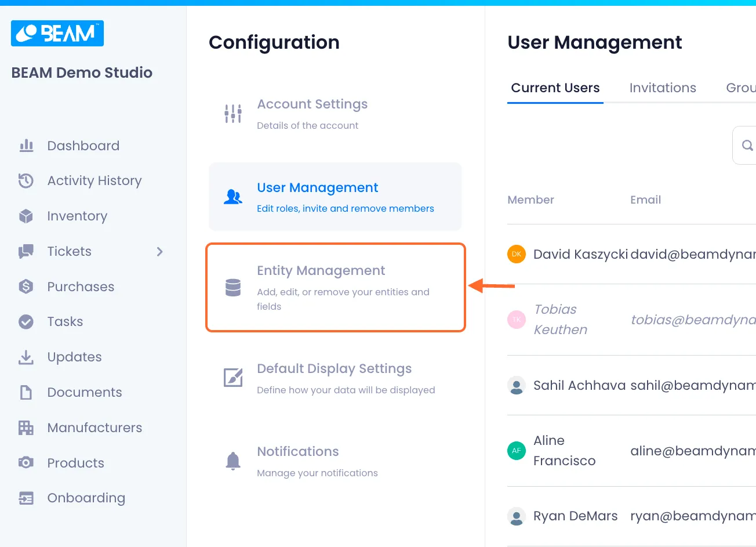Click Aline Francisco's AF avatar
Image resolution: width=756 pixels, height=547 pixels.
tap(517, 451)
